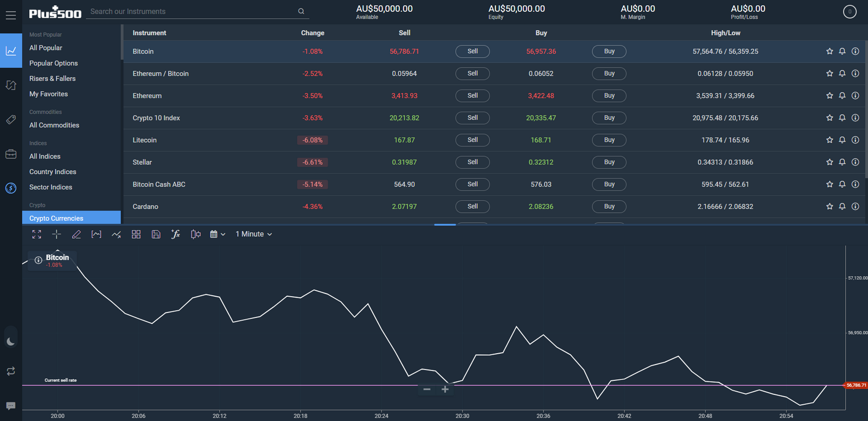
Task: Click Sell button for Ethereum
Action: pyautogui.click(x=473, y=96)
